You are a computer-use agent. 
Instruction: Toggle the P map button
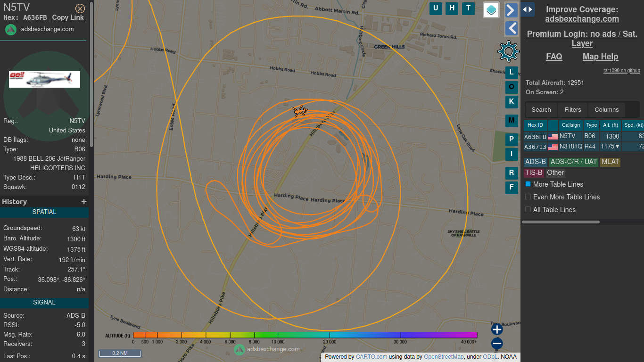512,140
